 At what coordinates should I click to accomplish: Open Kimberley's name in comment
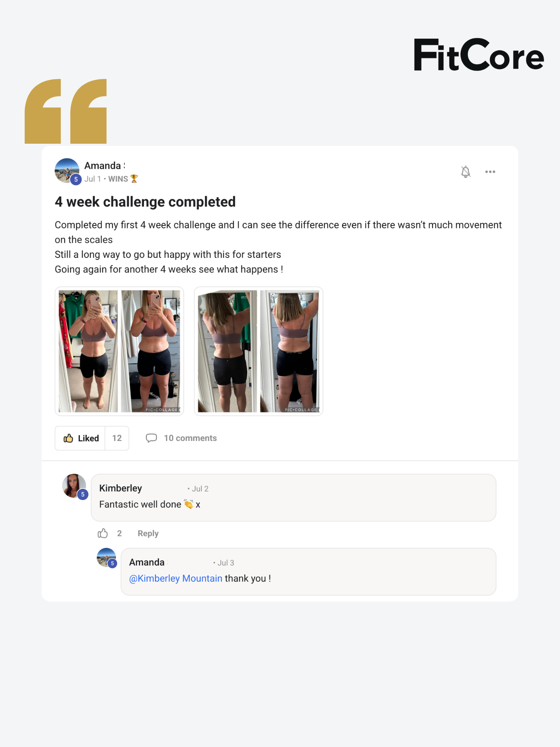pyautogui.click(x=121, y=488)
